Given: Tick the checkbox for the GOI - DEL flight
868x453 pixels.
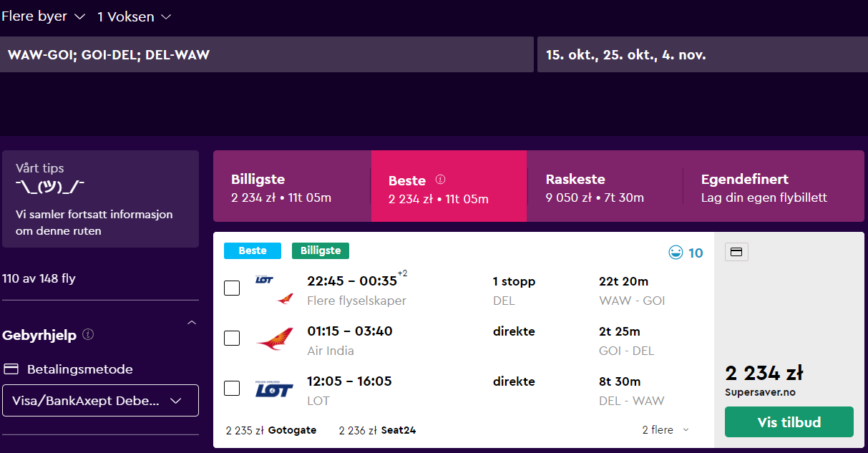Looking at the screenshot, I should pos(232,338).
